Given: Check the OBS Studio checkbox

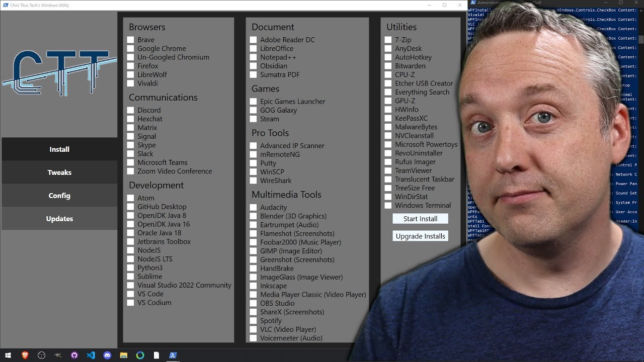Looking at the screenshot, I should [254, 303].
